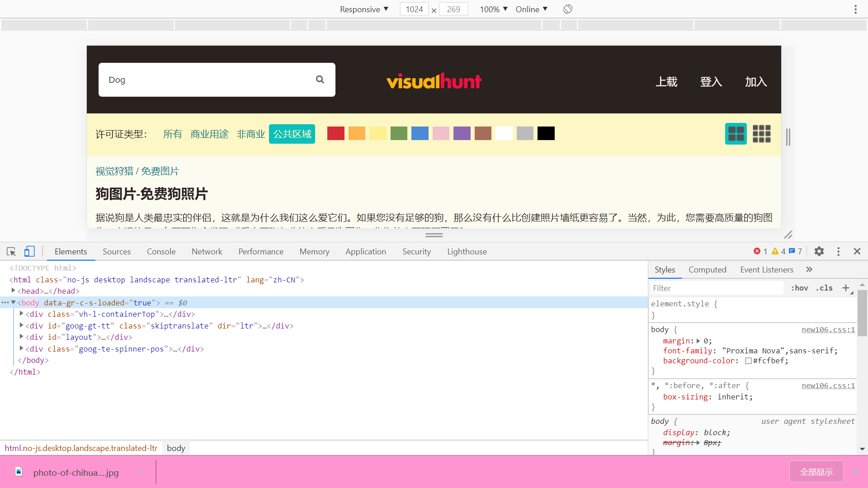Select the Elements tab in DevTools
Viewport: 868px width, 488px height.
coord(71,251)
